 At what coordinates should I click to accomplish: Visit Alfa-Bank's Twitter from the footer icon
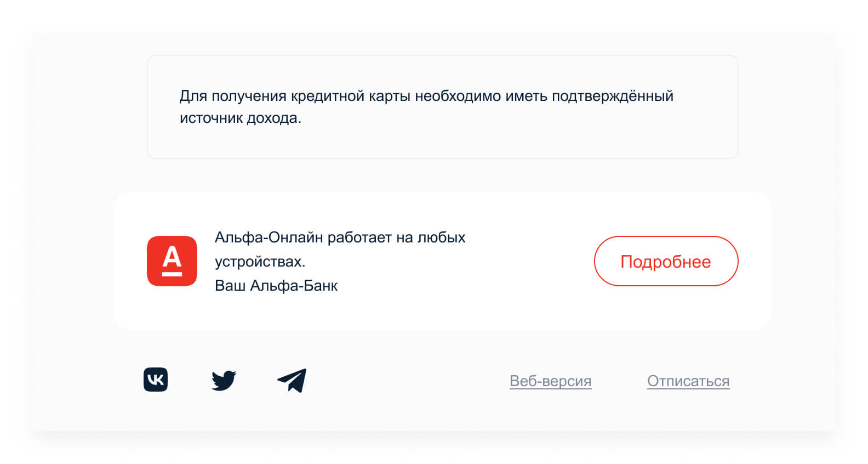pos(224,380)
